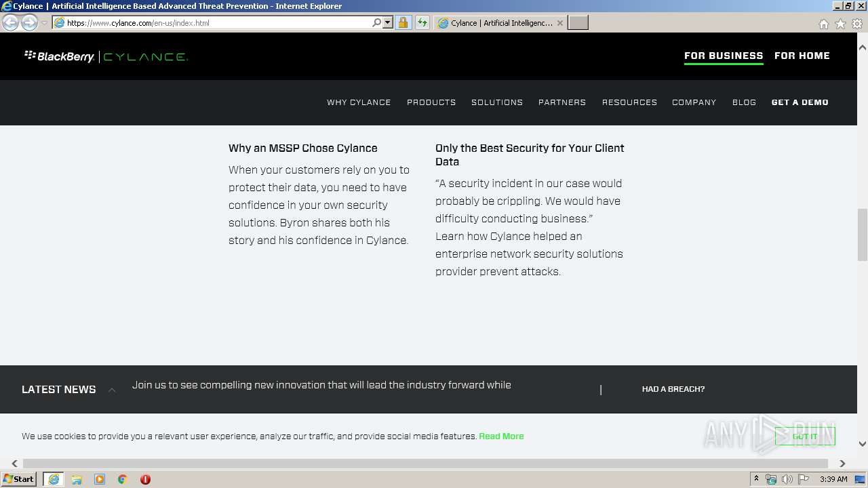Click the Home icon in Internet Explorer

point(823,24)
